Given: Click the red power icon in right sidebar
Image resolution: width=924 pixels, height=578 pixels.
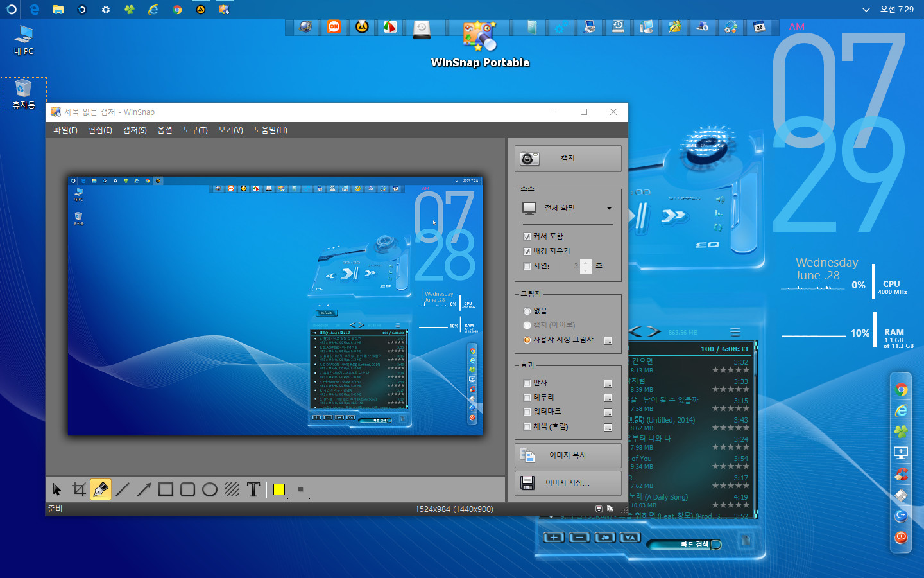Looking at the screenshot, I should tap(901, 537).
